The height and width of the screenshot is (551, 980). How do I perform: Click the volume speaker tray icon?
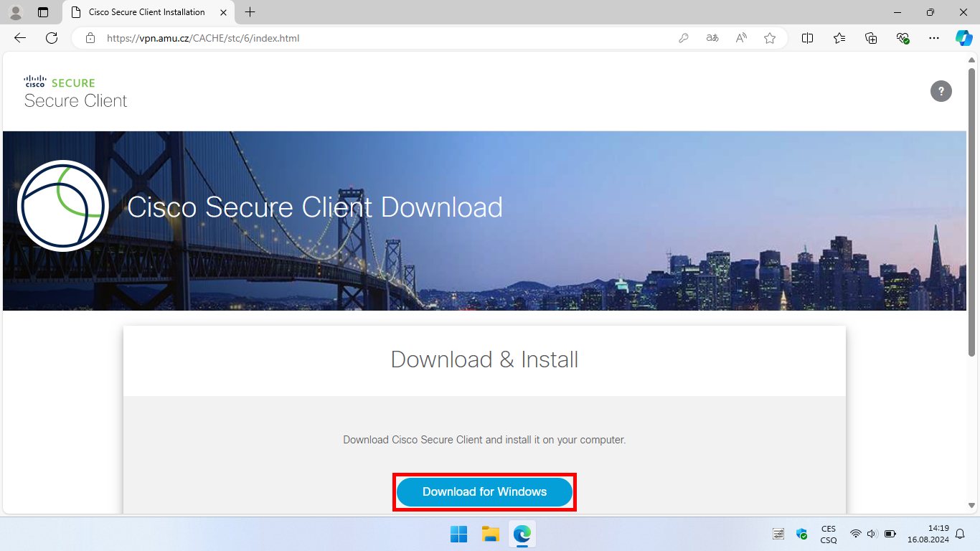tap(872, 534)
